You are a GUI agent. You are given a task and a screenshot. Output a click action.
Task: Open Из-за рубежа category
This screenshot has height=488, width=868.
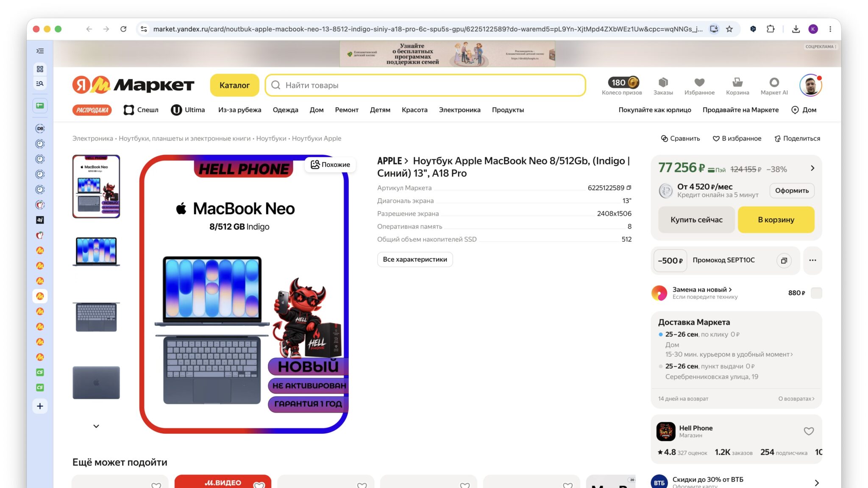[239, 110]
